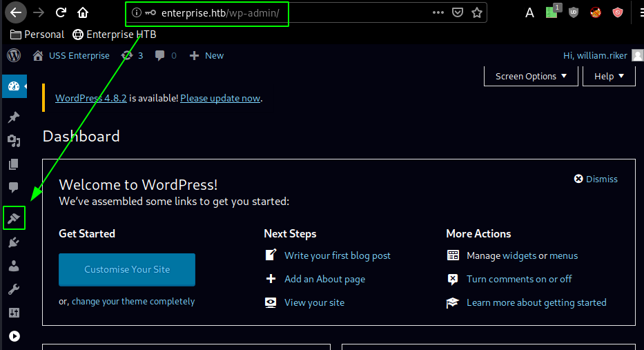Open the green extension with badge 1
Viewport: 644px width, 350px height.
pyautogui.click(x=552, y=12)
